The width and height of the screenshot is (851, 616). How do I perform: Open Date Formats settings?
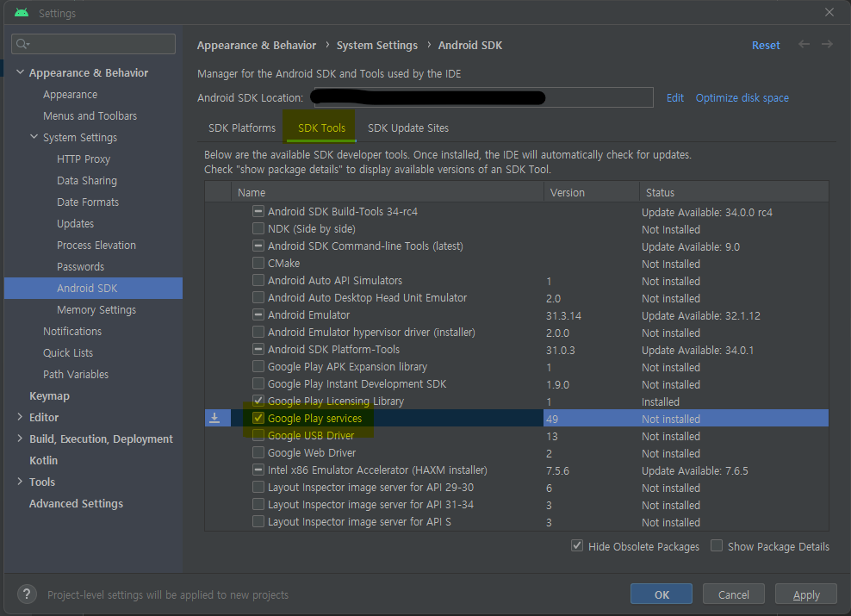coord(88,202)
